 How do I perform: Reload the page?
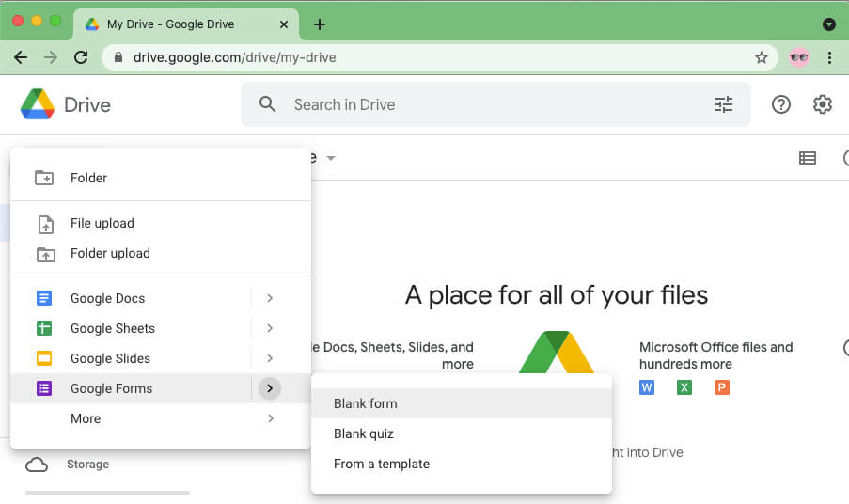pyautogui.click(x=81, y=57)
